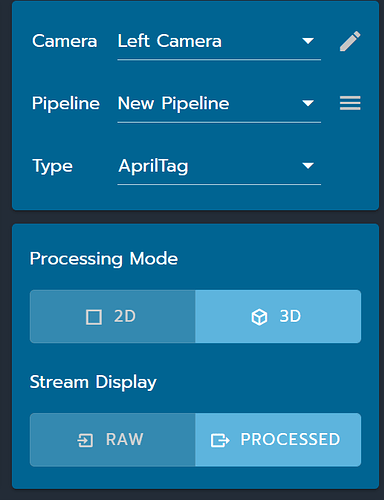Toggle the PROCESSED stream display
Image resolution: width=384 pixels, height=500 pixels.
click(278, 440)
